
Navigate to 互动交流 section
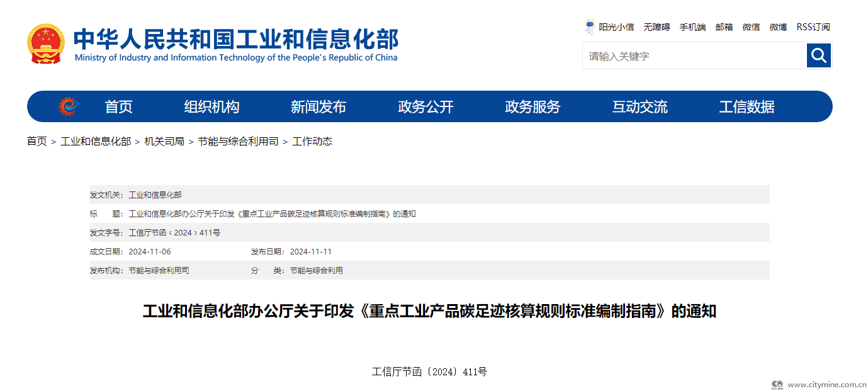640,107
